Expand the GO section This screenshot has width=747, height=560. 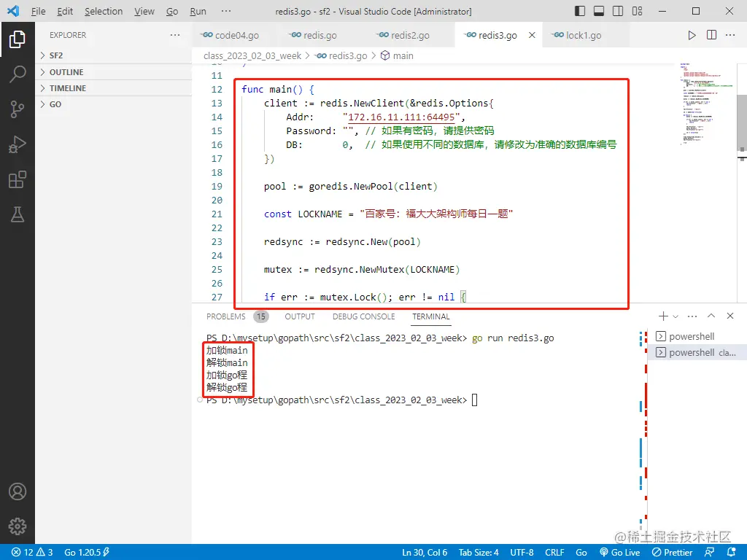[x=113, y=104]
